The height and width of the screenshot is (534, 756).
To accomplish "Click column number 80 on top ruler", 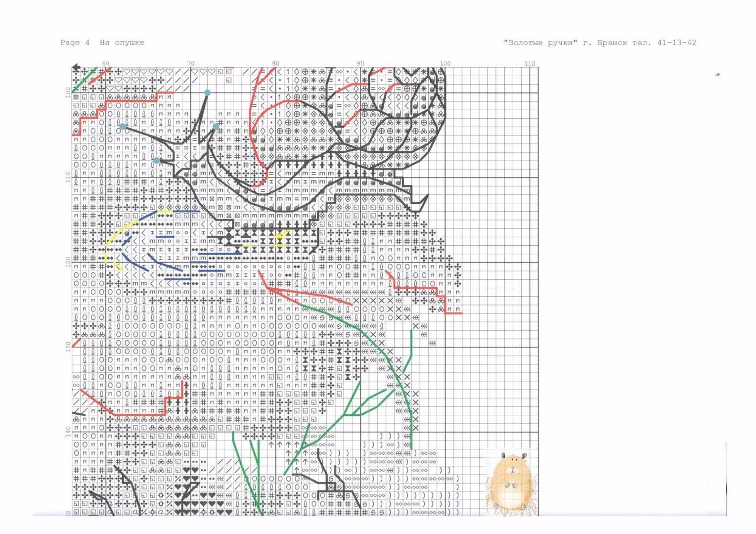I will (x=275, y=63).
